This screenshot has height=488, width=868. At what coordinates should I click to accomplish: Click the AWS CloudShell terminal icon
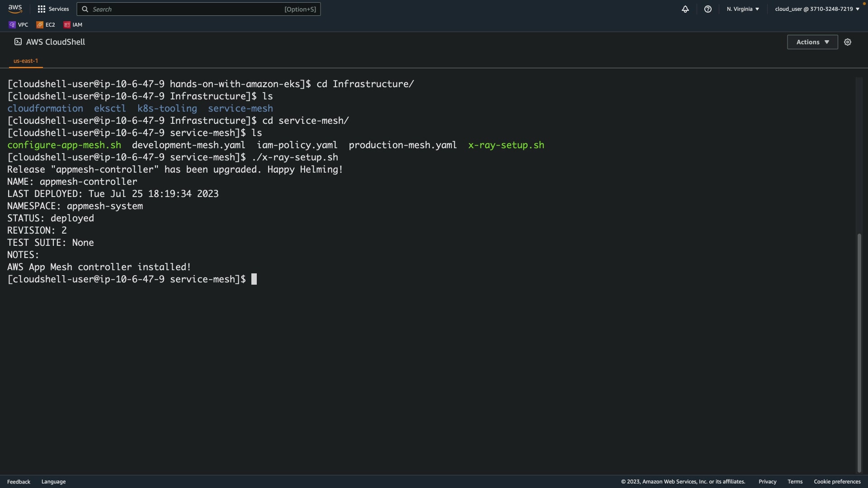click(18, 42)
